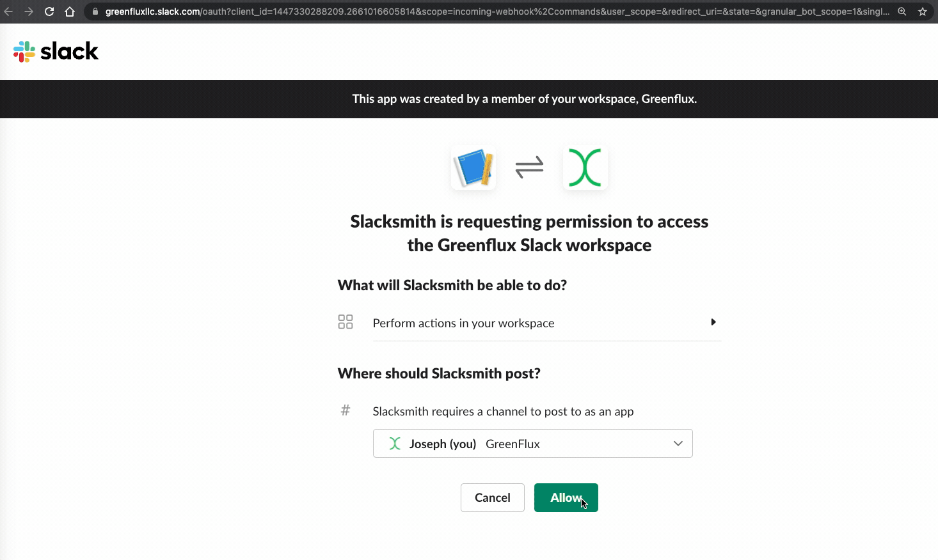
Task: Click the exchange arrows between app icons
Action: click(529, 167)
